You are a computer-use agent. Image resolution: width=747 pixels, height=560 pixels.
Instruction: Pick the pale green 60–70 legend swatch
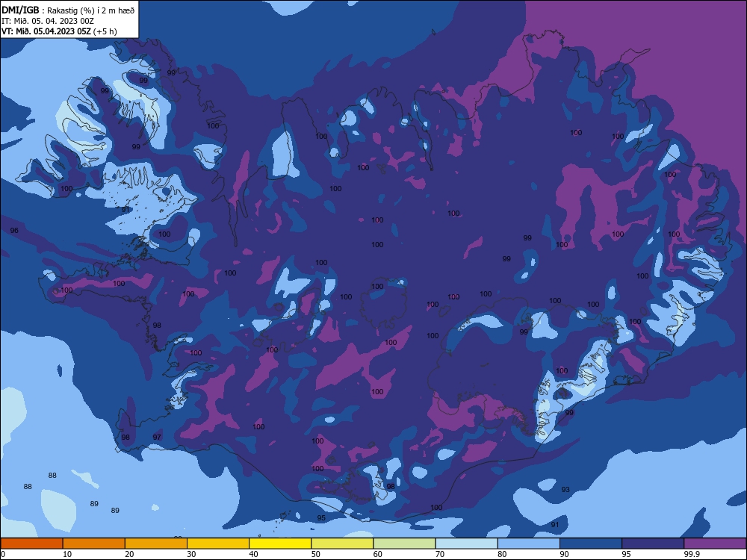(404, 544)
